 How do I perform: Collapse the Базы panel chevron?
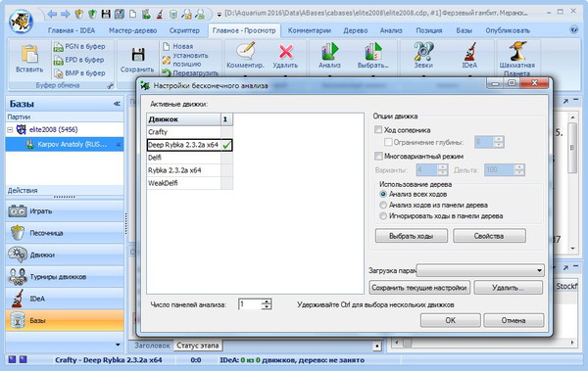point(117,104)
